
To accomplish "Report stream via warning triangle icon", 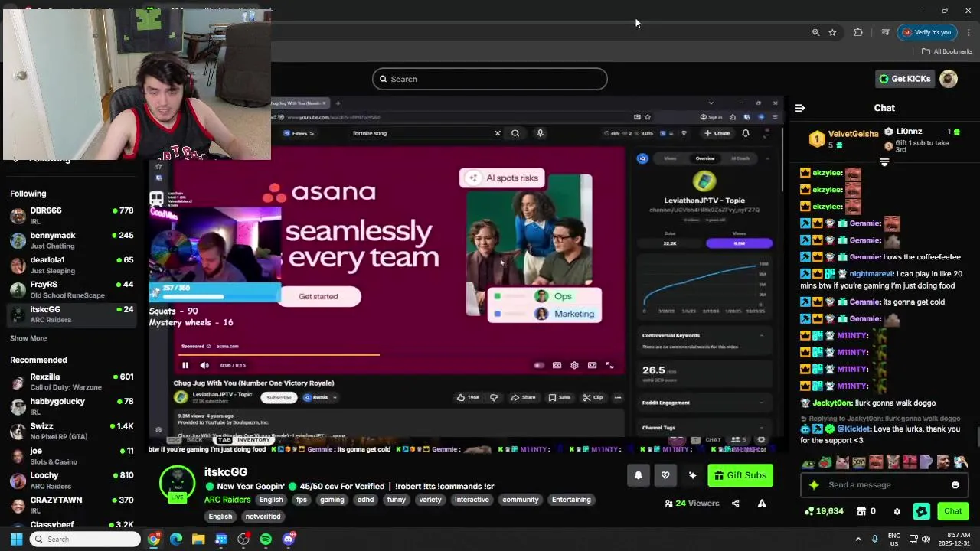I will click(762, 504).
